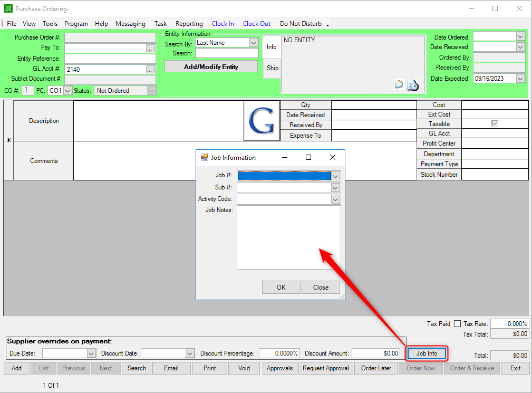
Task: Click the Void button
Action: click(x=244, y=368)
